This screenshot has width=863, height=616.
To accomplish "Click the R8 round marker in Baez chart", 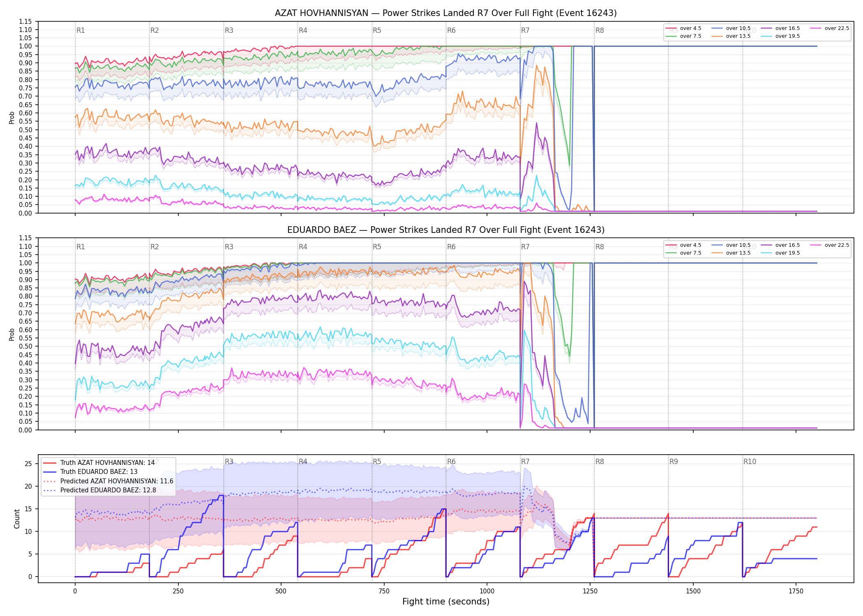I will (x=600, y=247).
